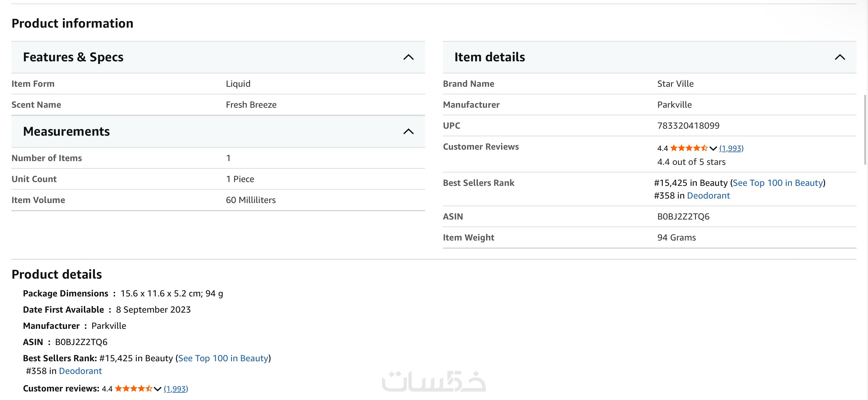Open rating dropdown arrow in Item details
Viewport: 868px width, 400px height.
[x=713, y=148]
